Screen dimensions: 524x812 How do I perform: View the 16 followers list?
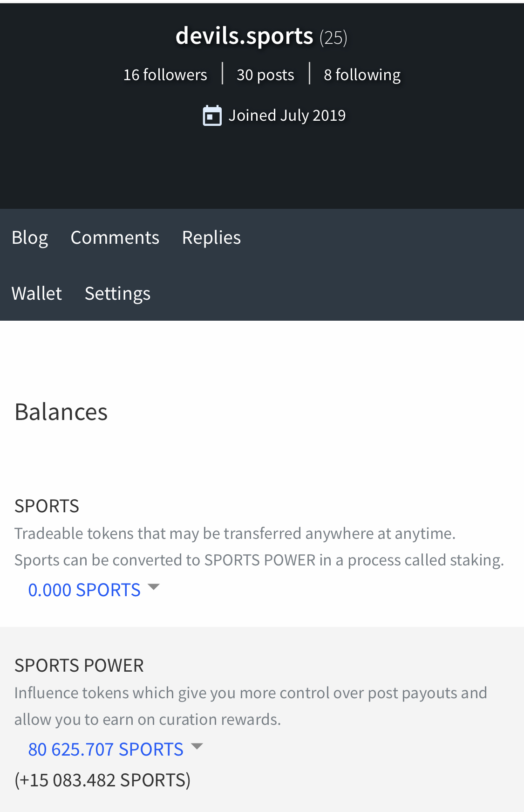tap(165, 75)
